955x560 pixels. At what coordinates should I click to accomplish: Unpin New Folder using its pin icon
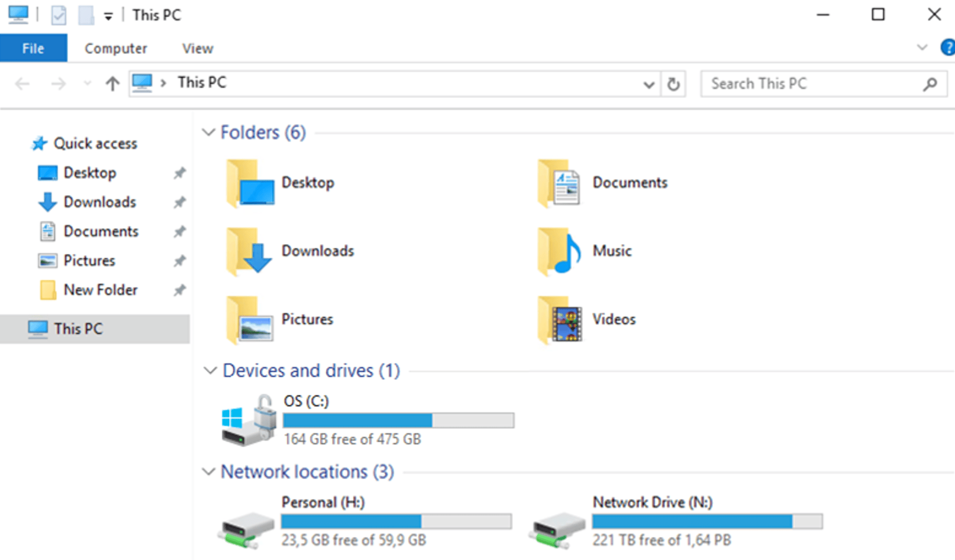(x=180, y=290)
